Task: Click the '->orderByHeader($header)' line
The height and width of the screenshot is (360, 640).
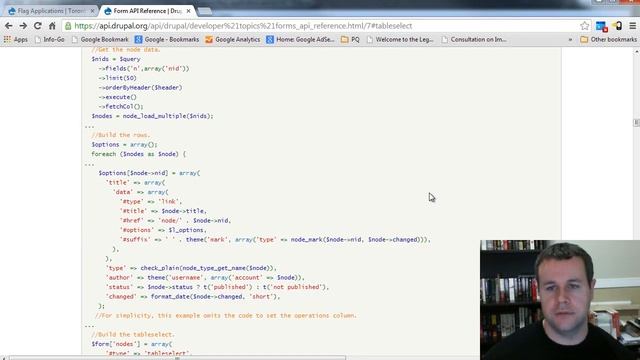Action: (140, 87)
